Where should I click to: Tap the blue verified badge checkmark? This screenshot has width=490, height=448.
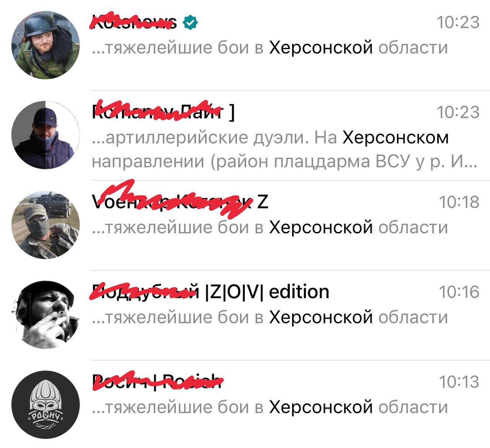click(190, 23)
